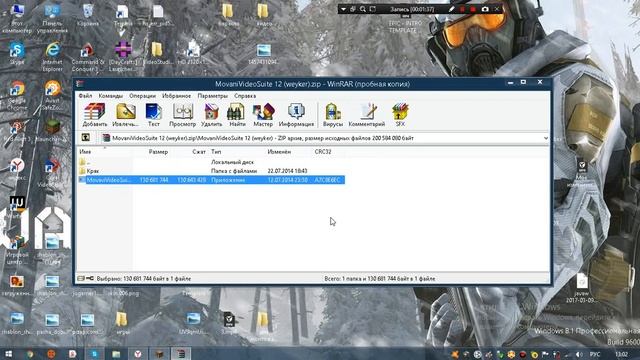Viewport: 640px width, 360px height.
Task: Open the Command & Conquer desktop shortcut
Action: click(88, 56)
